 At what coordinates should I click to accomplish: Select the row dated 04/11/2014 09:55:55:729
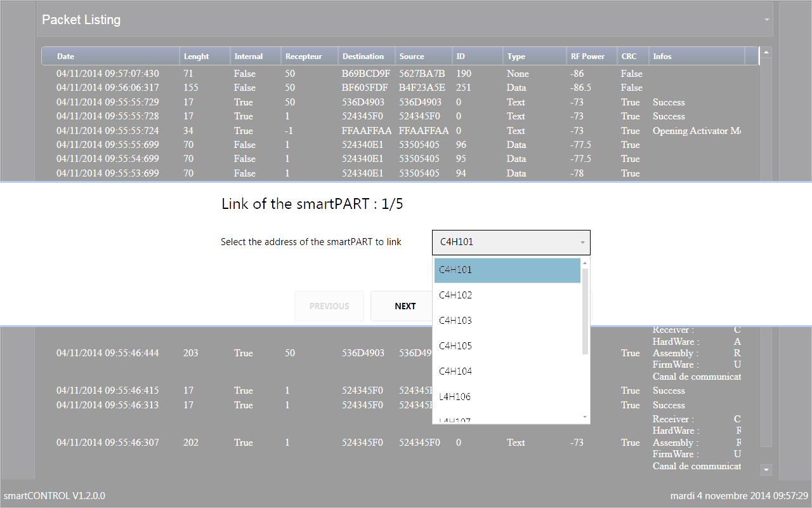tap(400, 102)
